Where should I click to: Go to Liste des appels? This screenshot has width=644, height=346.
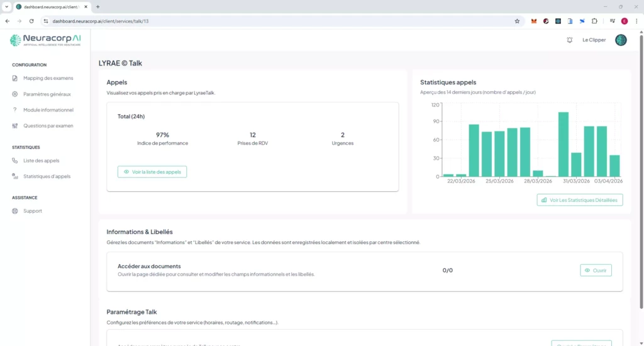point(41,160)
